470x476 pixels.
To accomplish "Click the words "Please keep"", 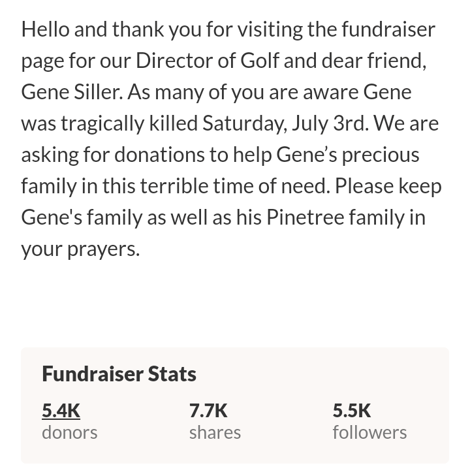I will 388,186.
